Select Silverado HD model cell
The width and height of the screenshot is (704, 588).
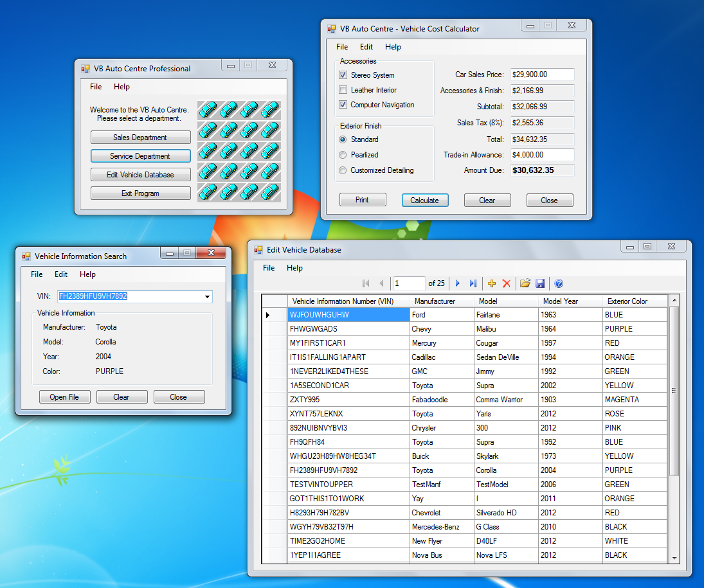point(506,513)
